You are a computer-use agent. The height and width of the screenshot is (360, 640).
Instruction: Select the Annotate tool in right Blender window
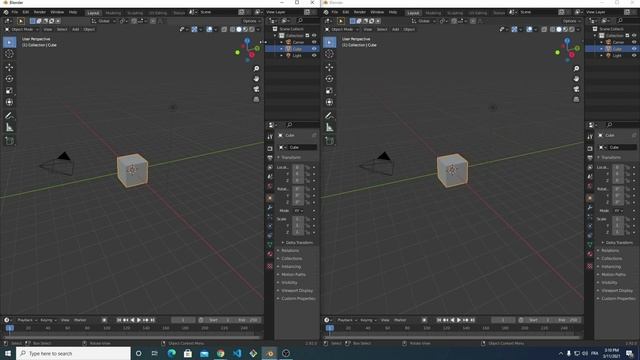[329, 116]
